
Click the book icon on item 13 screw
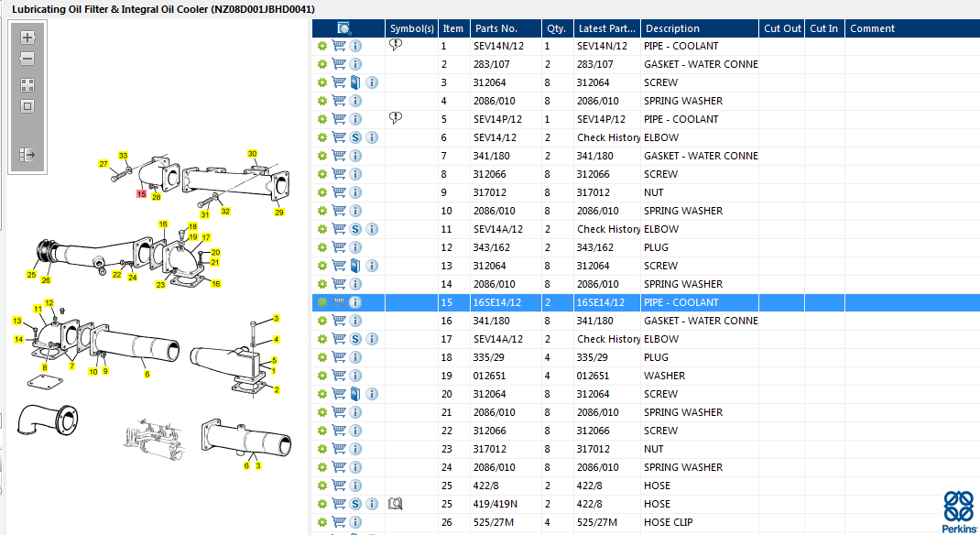355,266
